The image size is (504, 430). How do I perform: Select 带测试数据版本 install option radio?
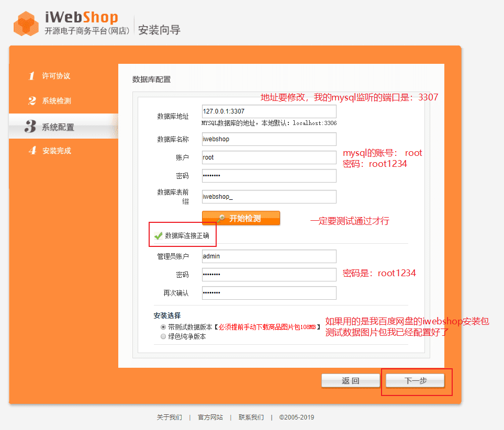163,327
